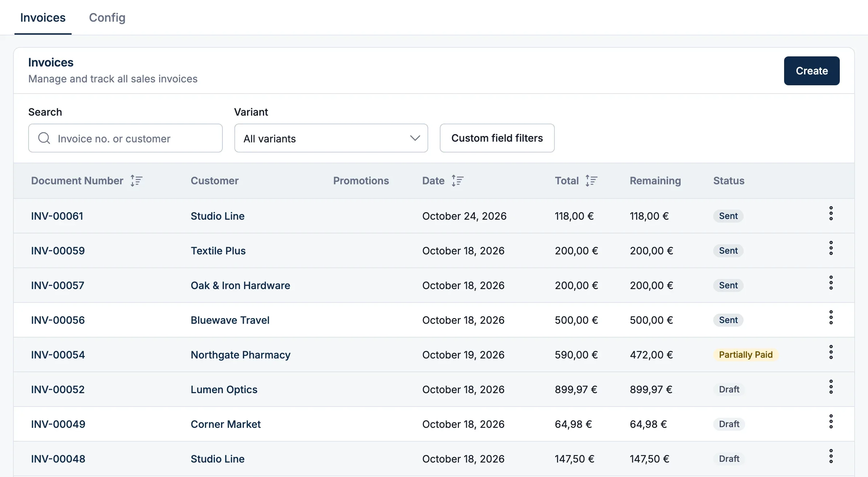Open actions menu for INV-00059
The image size is (868, 477).
[831, 248]
